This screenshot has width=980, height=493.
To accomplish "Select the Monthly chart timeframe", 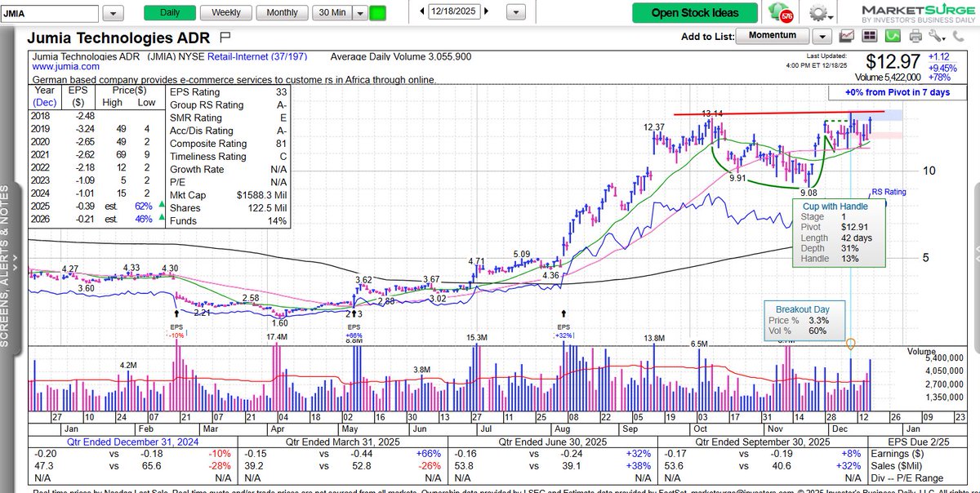I will click(x=282, y=13).
